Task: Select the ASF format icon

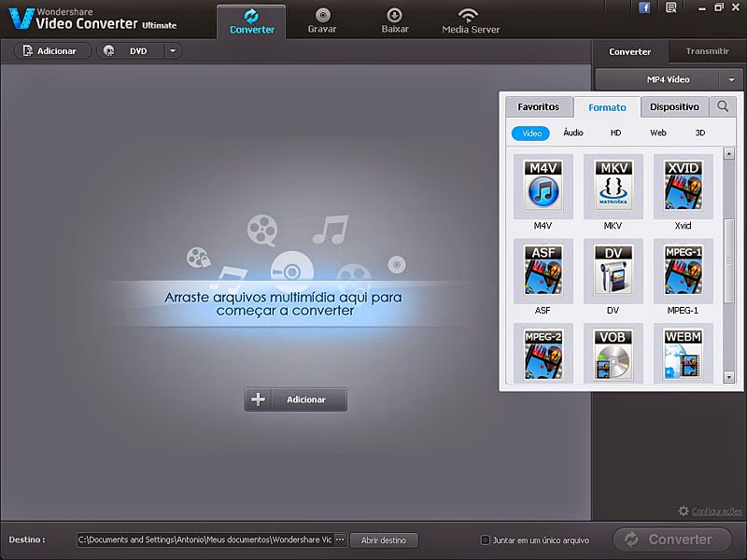Action: tap(543, 271)
